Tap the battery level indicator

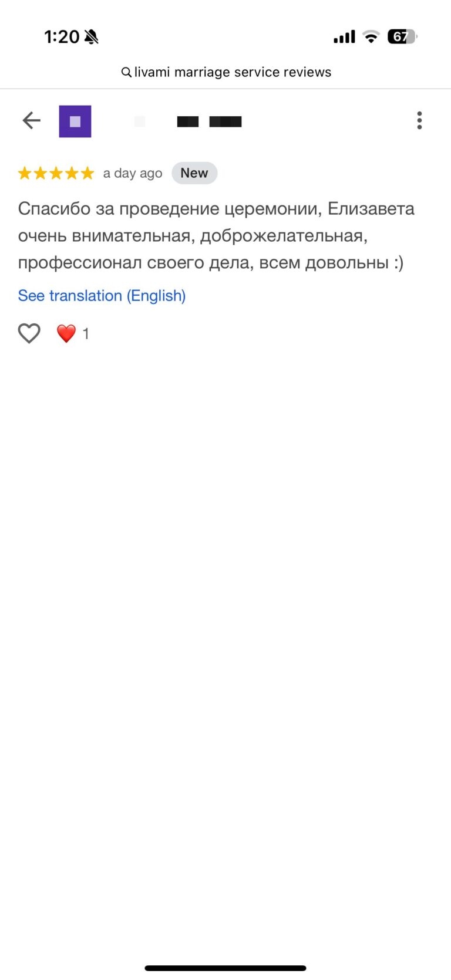[402, 37]
